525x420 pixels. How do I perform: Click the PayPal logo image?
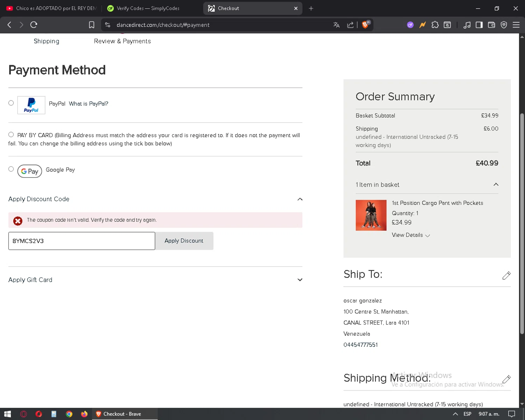31,105
